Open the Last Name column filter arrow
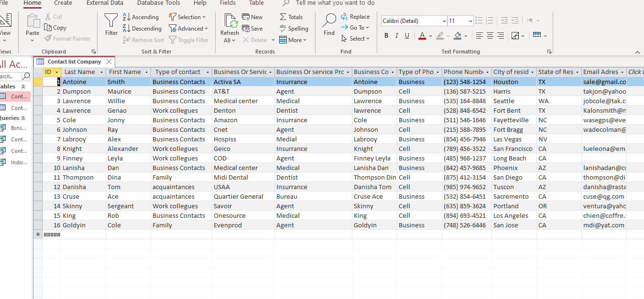The image size is (644, 299). 101,72
